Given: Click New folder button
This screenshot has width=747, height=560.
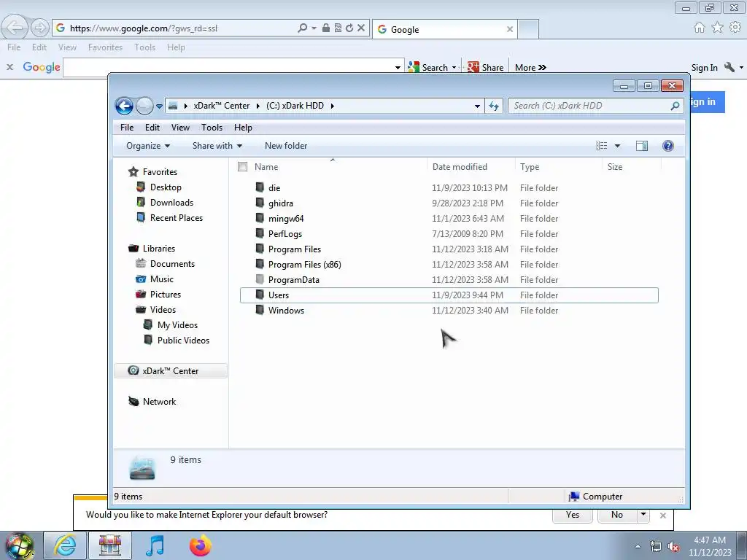Looking at the screenshot, I should [x=286, y=146].
